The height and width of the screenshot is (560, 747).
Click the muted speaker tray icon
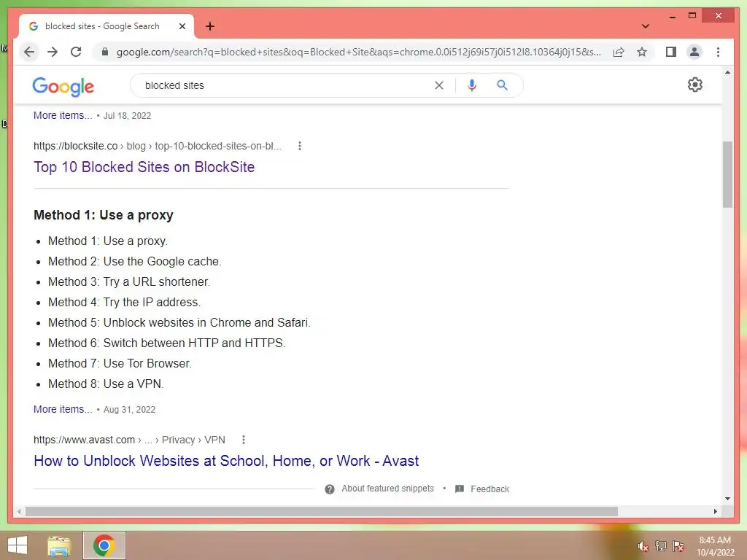click(x=643, y=546)
